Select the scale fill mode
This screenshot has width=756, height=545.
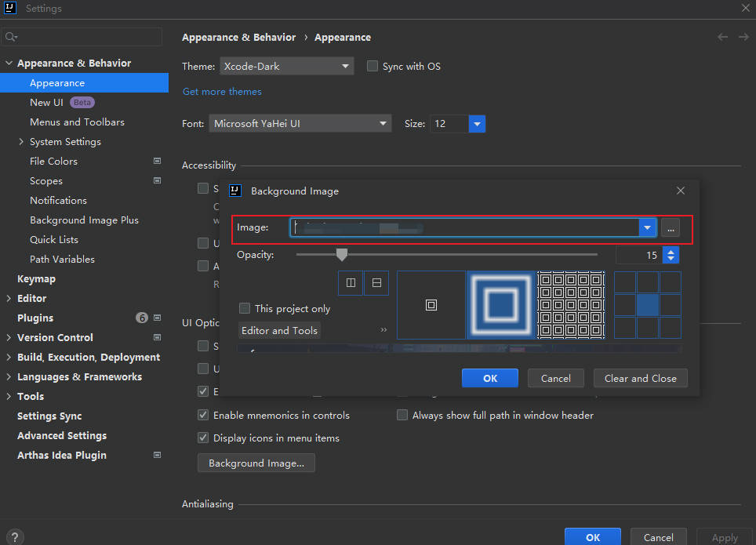pyautogui.click(x=501, y=305)
